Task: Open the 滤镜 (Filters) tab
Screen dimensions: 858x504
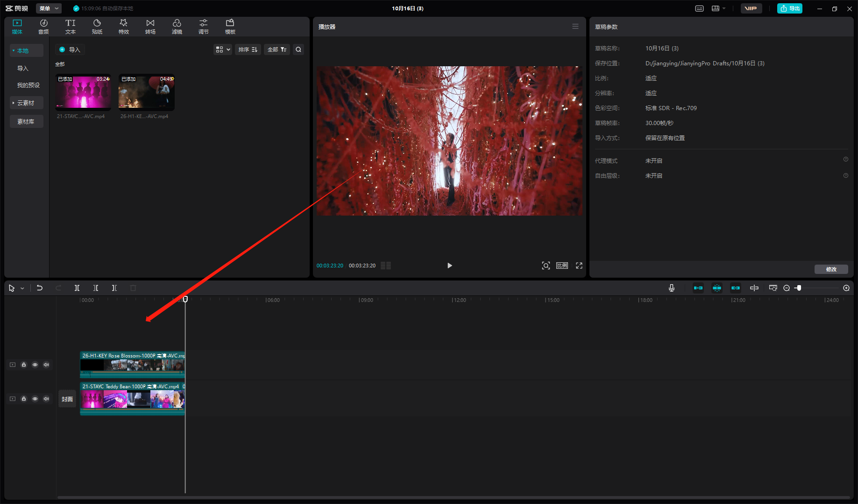Action: pos(177,27)
